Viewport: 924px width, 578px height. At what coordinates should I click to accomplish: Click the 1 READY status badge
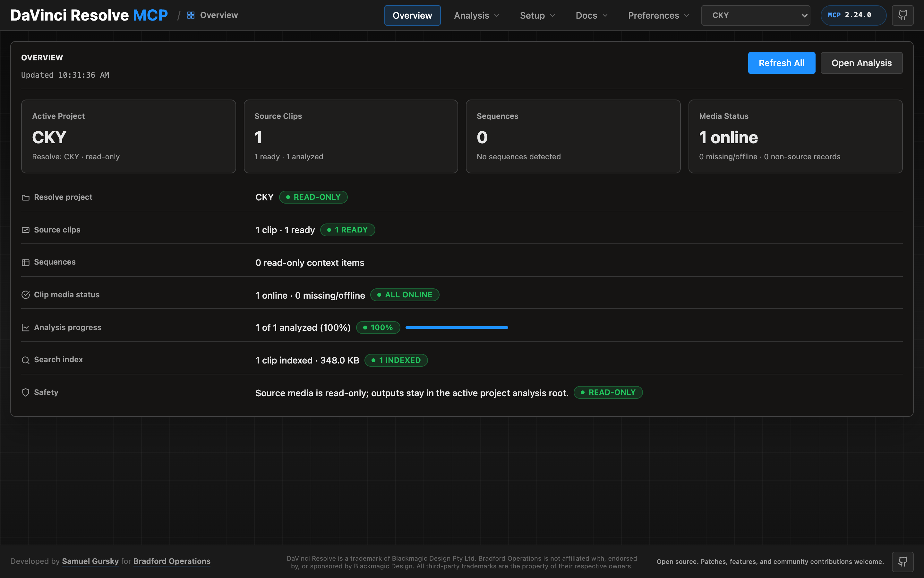coord(348,230)
